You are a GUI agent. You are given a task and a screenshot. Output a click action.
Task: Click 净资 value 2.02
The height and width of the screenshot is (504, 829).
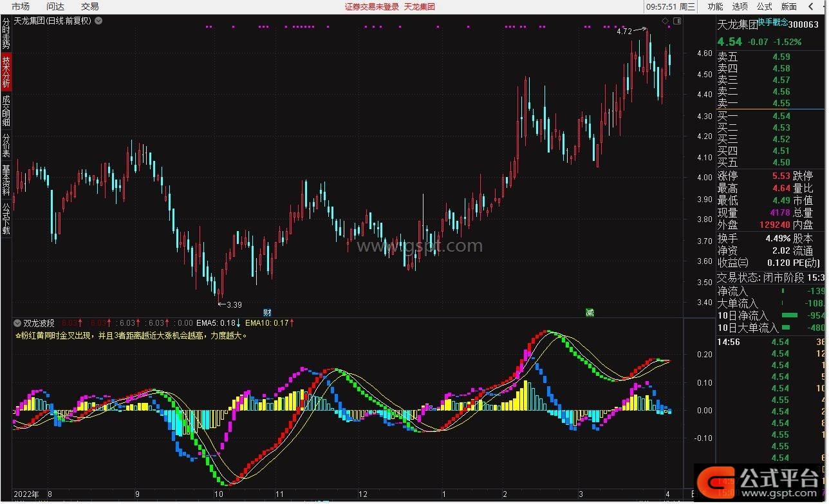point(781,250)
